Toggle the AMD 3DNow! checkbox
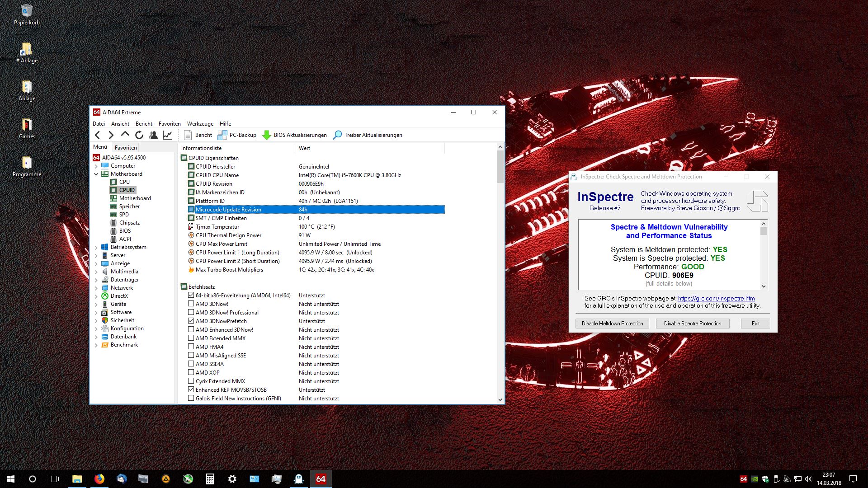Image resolution: width=868 pixels, height=488 pixels. [x=191, y=304]
